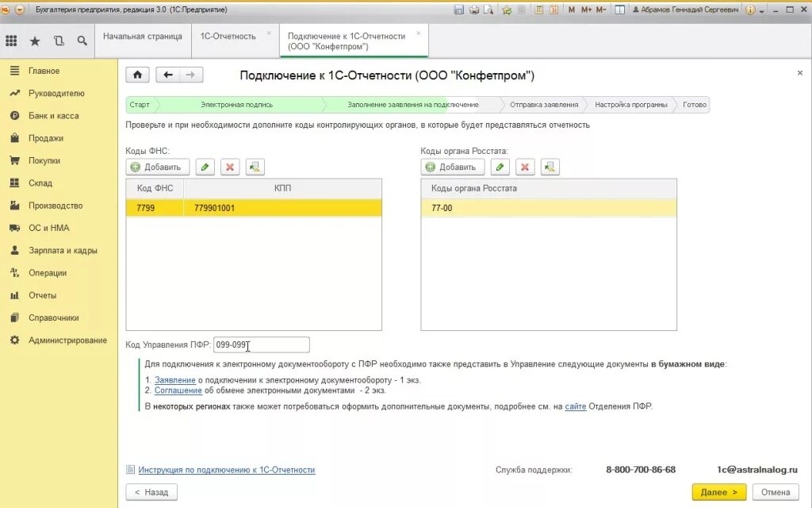Click the M memory button
The height and width of the screenshot is (508, 812).
click(x=571, y=10)
